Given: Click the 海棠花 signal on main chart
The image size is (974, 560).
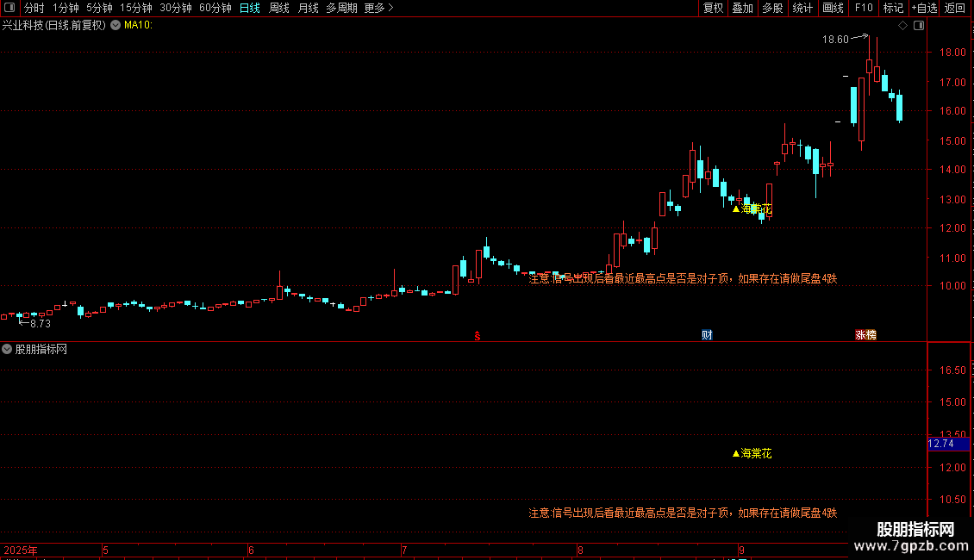Looking at the screenshot, I should click(x=752, y=208).
